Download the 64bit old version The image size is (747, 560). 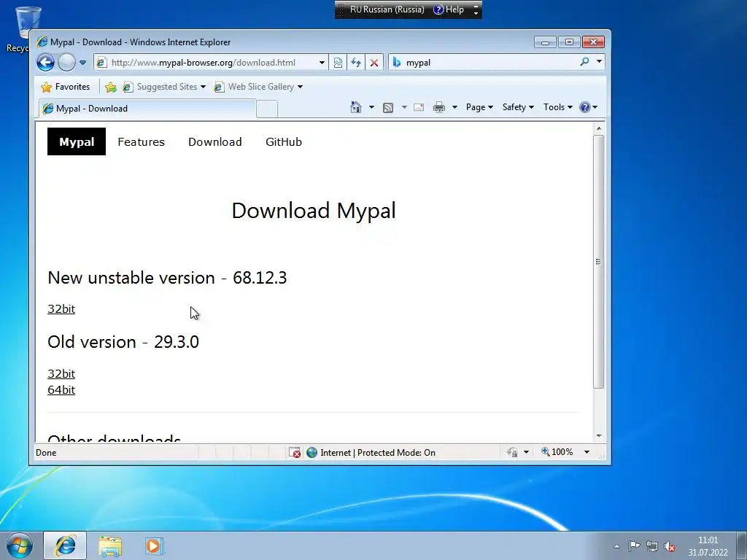pyautogui.click(x=61, y=390)
